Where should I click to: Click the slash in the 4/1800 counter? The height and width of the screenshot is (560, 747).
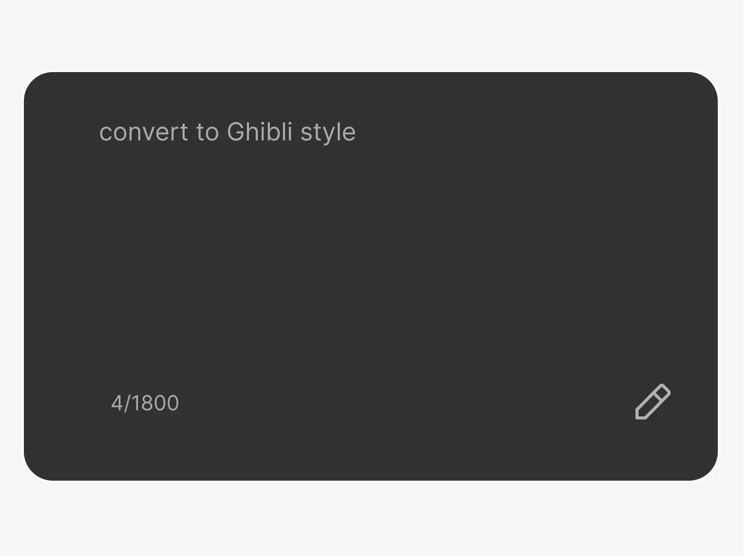click(x=126, y=403)
